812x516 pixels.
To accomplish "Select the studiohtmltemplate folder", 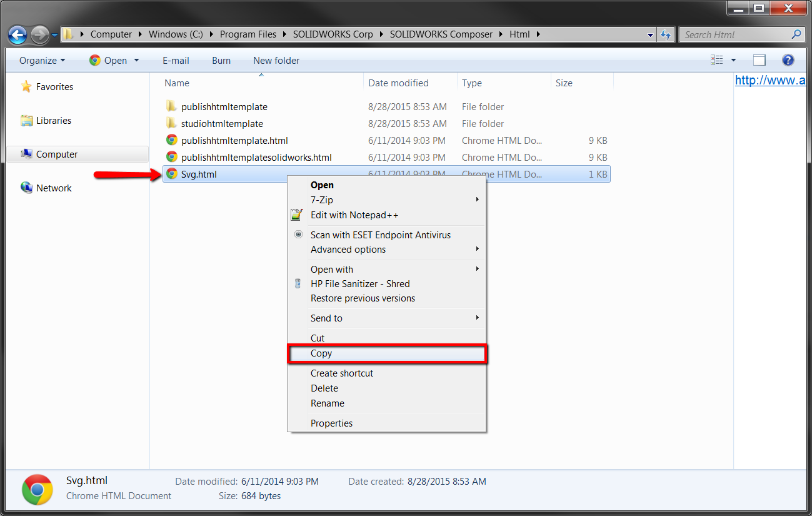I will coord(222,124).
